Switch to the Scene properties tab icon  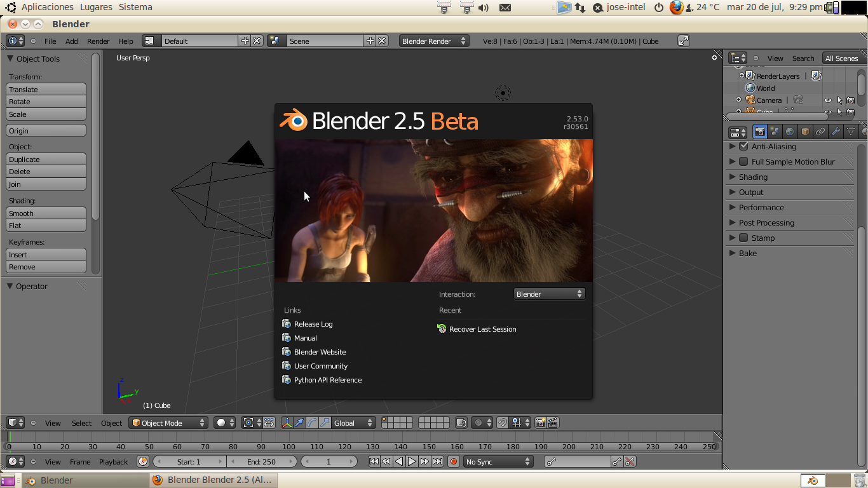click(x=775, y=132)
